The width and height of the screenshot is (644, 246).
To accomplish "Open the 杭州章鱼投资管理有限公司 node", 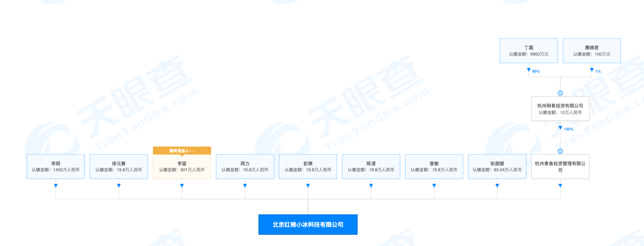I will 560,167.
